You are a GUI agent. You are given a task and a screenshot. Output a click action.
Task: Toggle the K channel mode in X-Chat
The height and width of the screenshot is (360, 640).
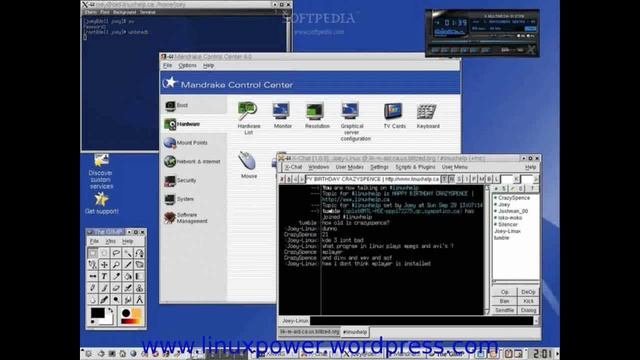click(x=516, y=179)
